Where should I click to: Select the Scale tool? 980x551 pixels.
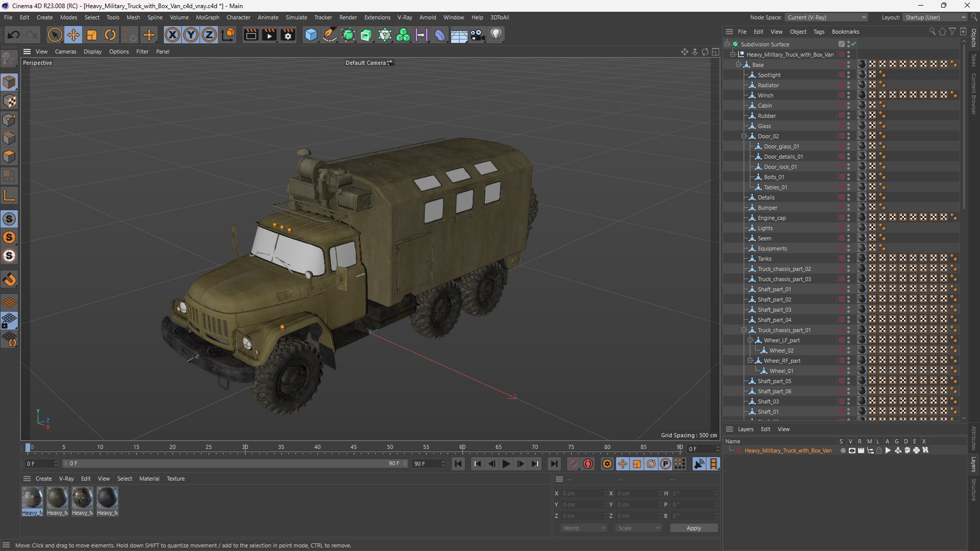click(92, 35)
